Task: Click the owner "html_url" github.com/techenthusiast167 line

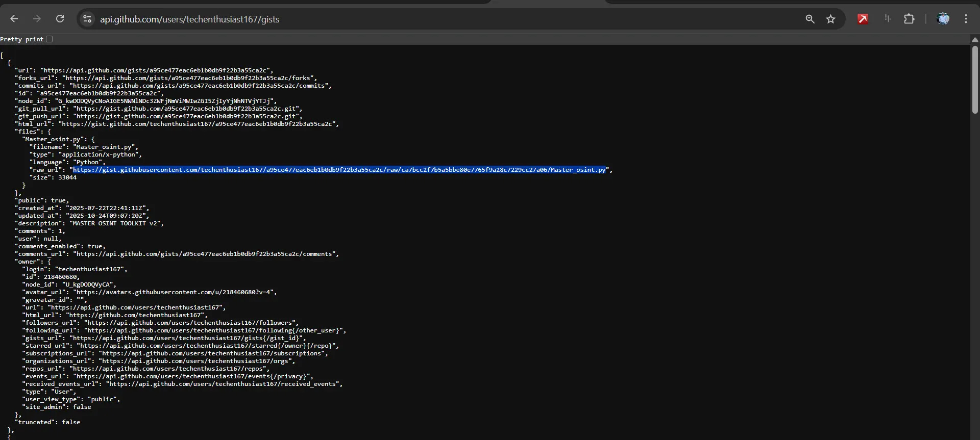Action: coord(115,315)
